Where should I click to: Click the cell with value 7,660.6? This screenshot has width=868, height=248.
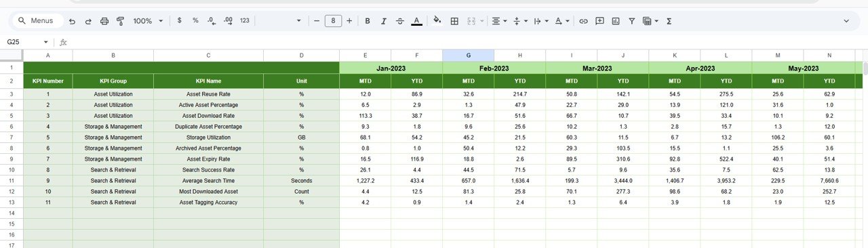[x=829, y=181]
